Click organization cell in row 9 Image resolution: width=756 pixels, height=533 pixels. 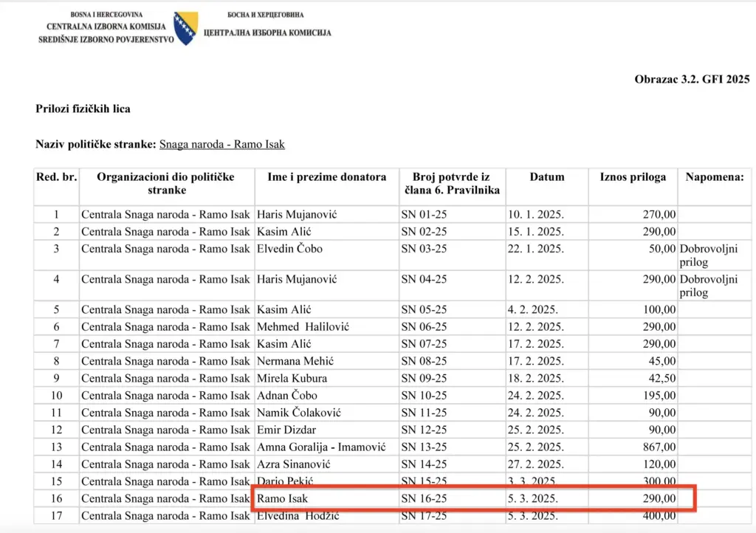(x=166, y=378)
